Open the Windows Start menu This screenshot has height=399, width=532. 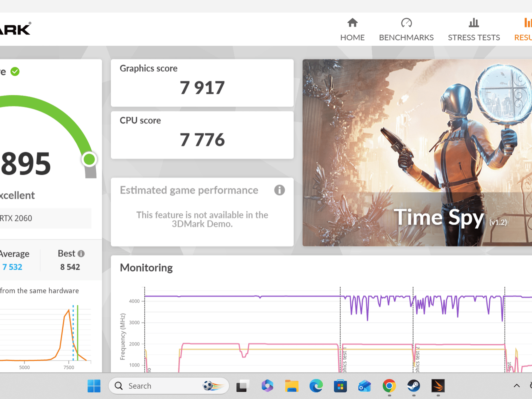pyautogui.click(x=94, y=386)
